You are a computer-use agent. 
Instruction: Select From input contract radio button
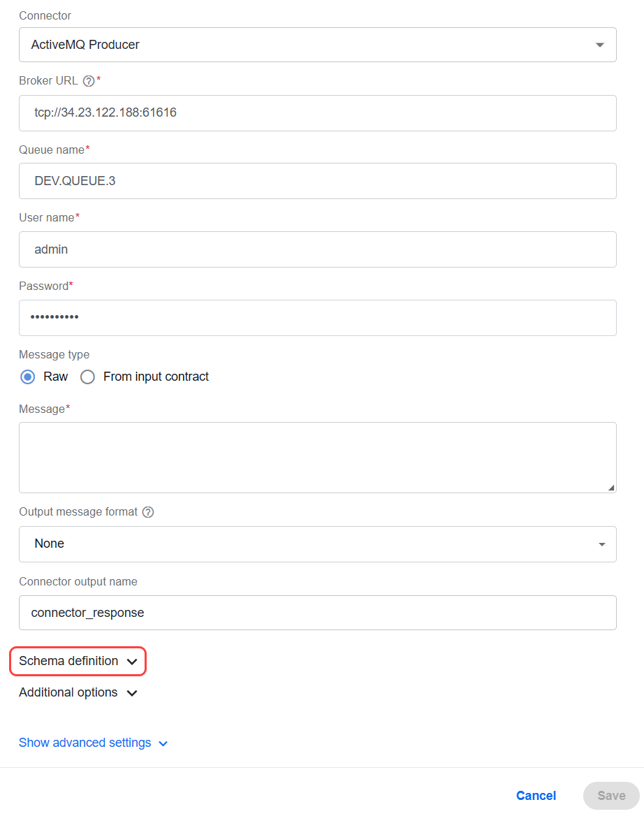pyautogui.click(x=87, y=377)
